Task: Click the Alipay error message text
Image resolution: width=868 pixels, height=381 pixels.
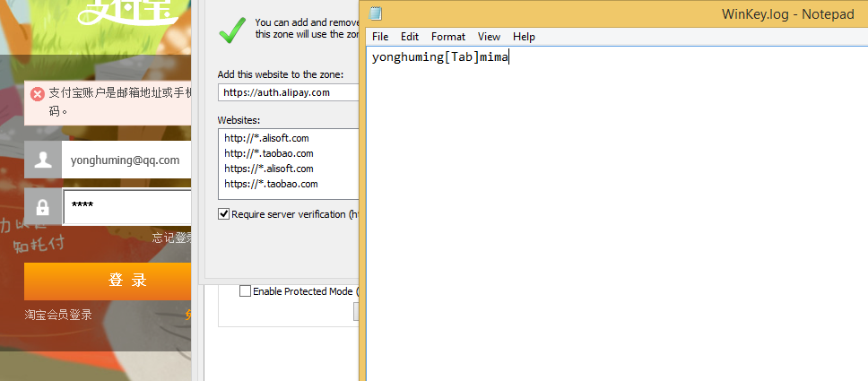Action: (x=119, y=101)
